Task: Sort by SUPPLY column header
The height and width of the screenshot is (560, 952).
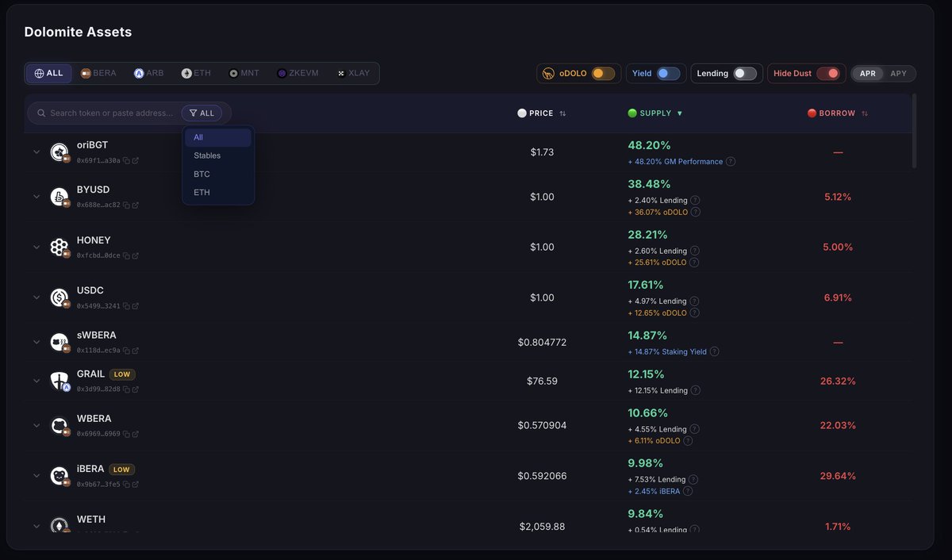Action: click(655, 113)
